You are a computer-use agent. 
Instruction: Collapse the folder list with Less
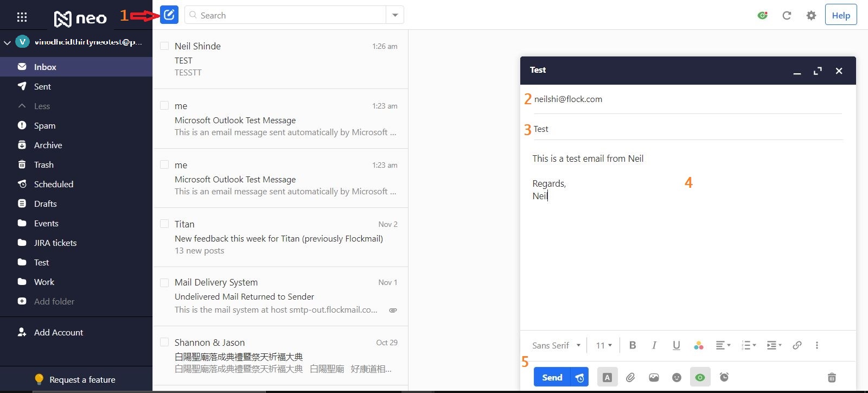coord(34,106)
